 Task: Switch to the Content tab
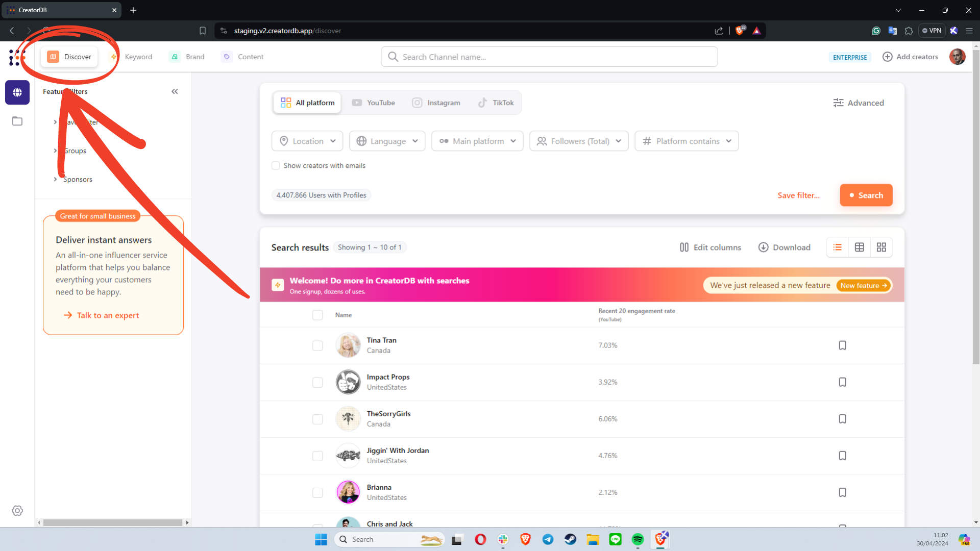(x=242, y=57)
